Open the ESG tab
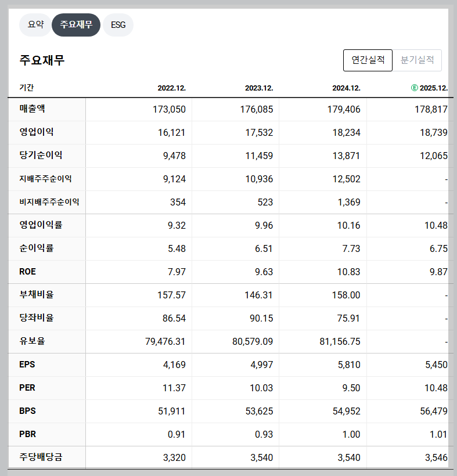457x476 pixels. coord(118,25)
